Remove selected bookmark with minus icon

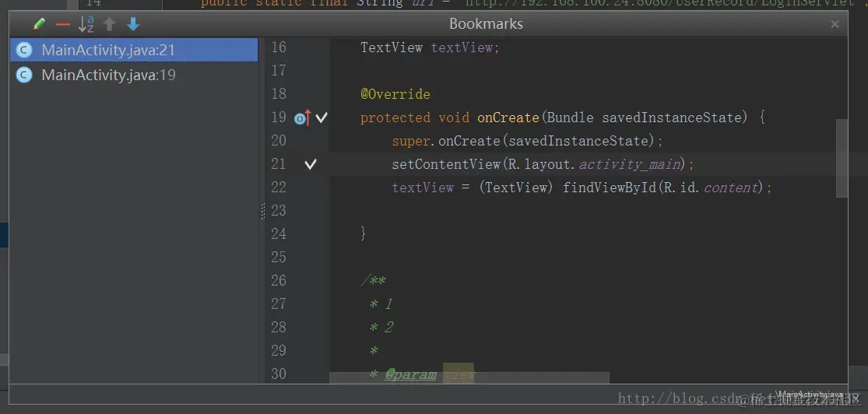[62, 24]
